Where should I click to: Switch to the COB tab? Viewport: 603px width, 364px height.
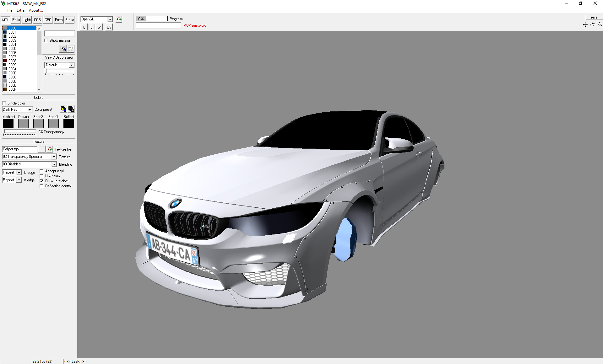pos(37,20)
